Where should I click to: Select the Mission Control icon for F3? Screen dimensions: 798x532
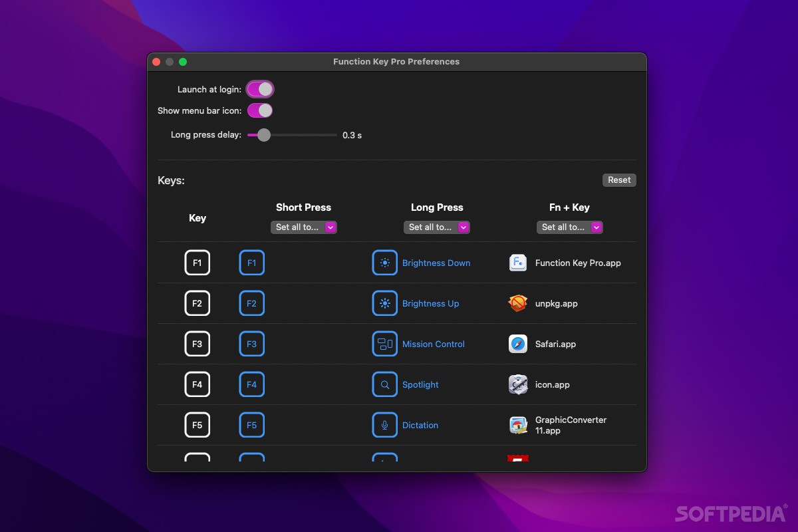pos(384,344)
